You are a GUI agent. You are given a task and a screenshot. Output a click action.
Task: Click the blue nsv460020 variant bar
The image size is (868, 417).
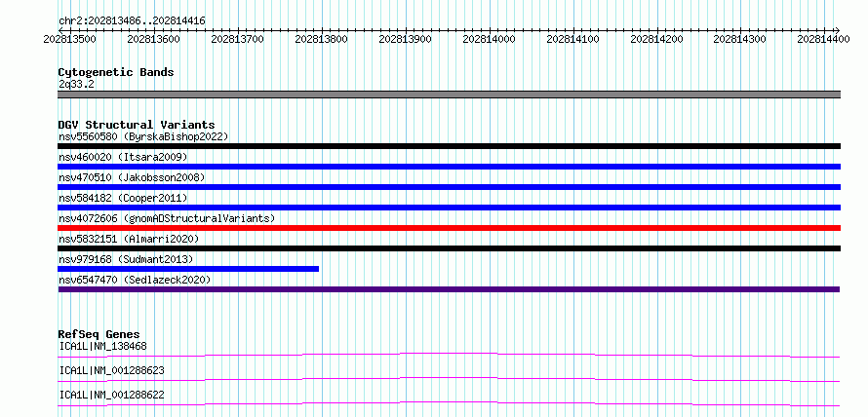449,167
